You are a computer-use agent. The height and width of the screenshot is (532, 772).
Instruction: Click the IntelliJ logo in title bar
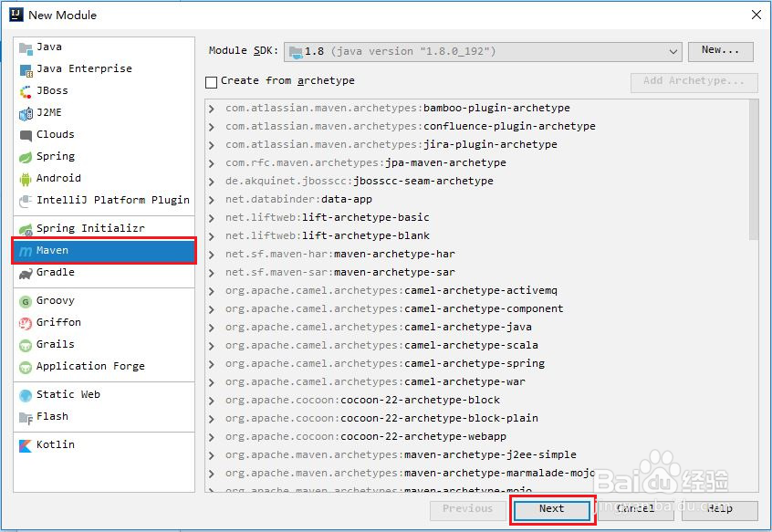[x=16, y=15]
